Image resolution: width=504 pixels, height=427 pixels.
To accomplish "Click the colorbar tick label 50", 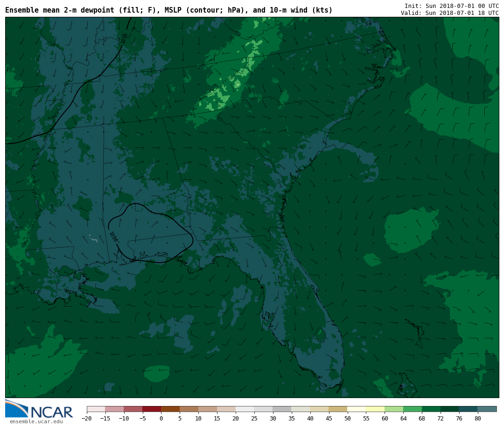I will point(347,419).
